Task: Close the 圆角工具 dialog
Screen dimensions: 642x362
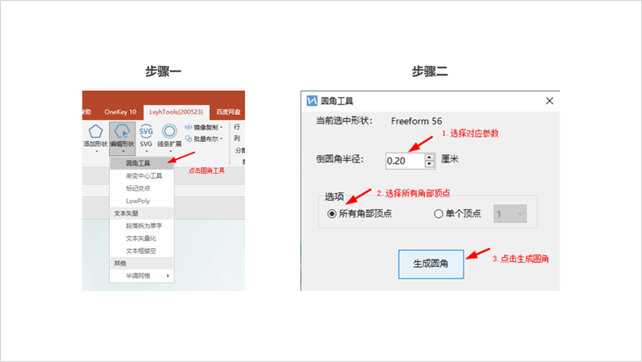Action: tap(549, 101)
